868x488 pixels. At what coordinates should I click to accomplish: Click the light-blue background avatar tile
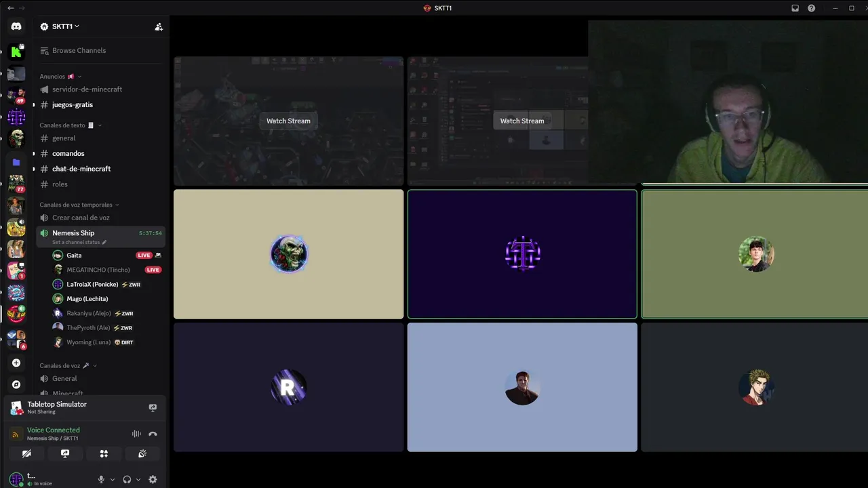pos(522,387)
